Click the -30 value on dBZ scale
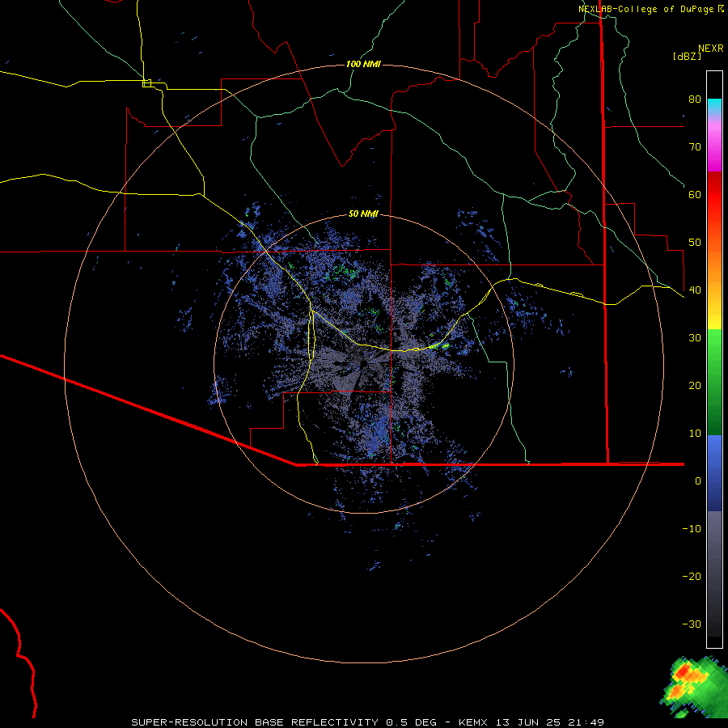Image resolution: width=728 pixels, height=728 pixels. [692, 624]
